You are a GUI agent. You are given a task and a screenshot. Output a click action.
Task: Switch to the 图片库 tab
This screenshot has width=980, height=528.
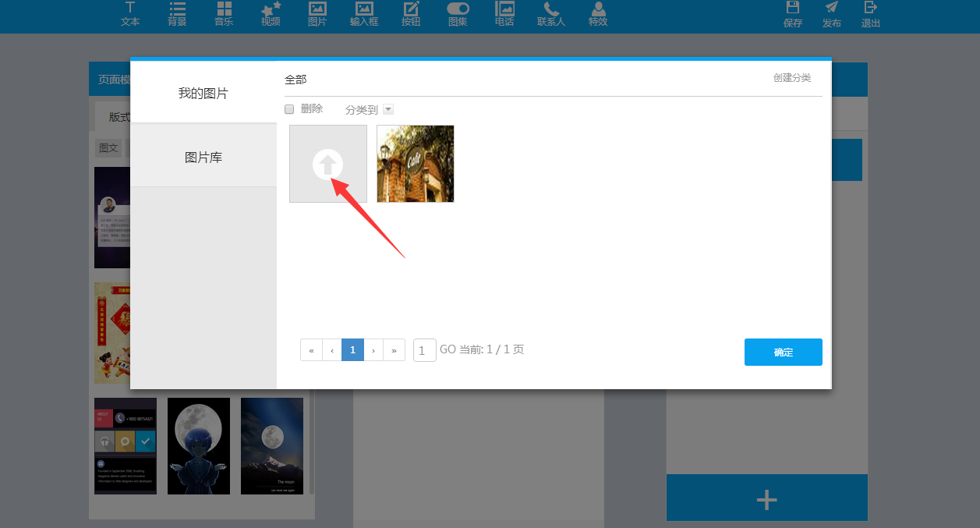pos(203,158)
